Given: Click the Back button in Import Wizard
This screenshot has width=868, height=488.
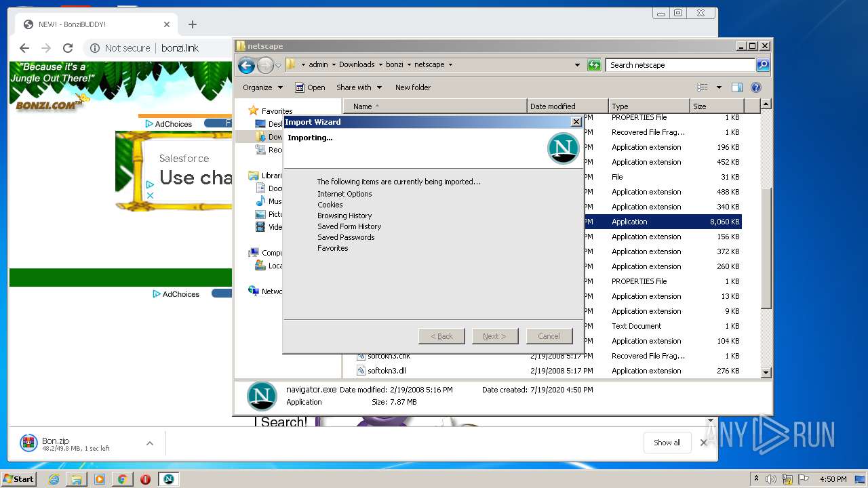Looking at the screenshot, I should (x=441, y=336).
